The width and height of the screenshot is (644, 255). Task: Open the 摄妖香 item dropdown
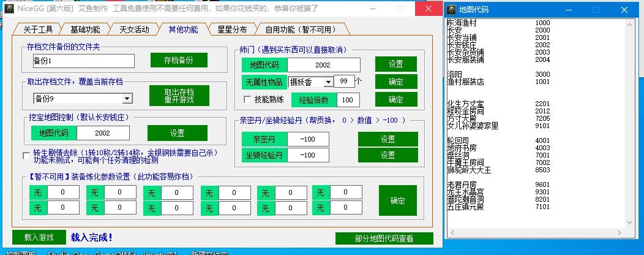click(x=328, y=82)
